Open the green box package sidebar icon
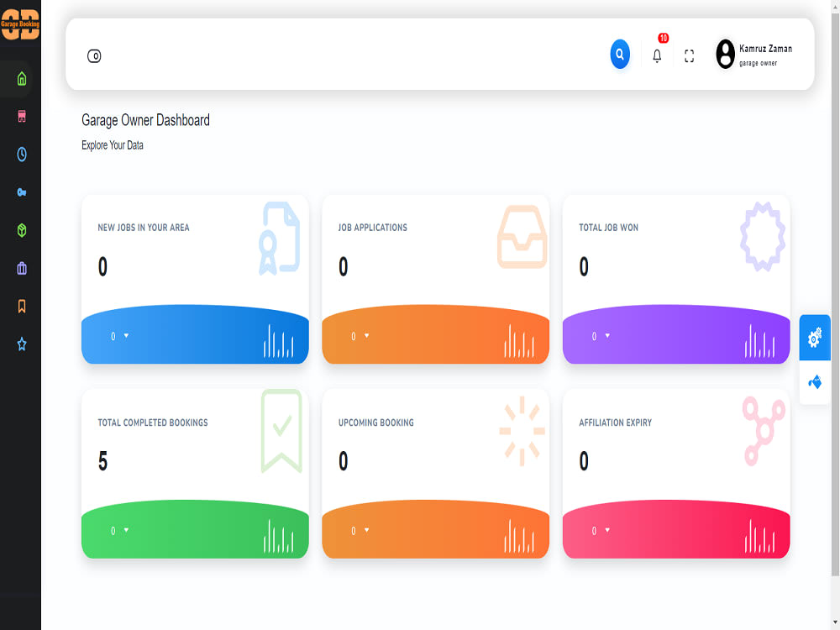 click(x=22, y=230)
